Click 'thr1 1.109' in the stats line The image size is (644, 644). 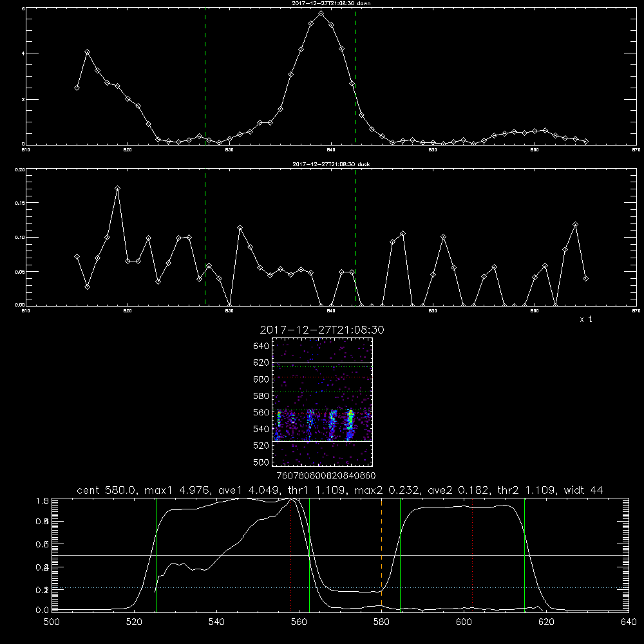click(x=316, y=490)
